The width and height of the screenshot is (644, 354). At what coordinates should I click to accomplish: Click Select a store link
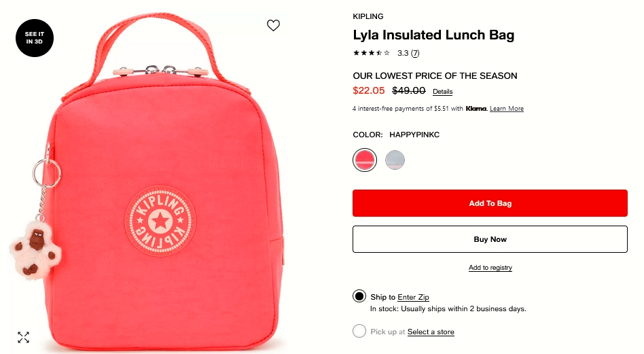point(431,332)
